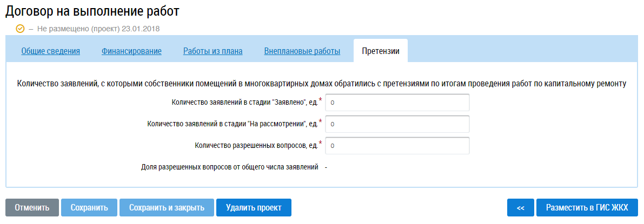The width and height of the screenshot is (644, 224).
Task: Click the Количество заявлений section description text
Action: tap(321, 84)
